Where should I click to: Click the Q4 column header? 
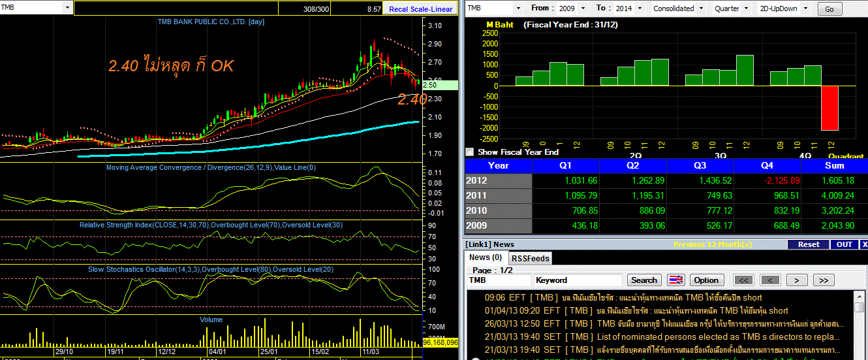click(767, 165)
